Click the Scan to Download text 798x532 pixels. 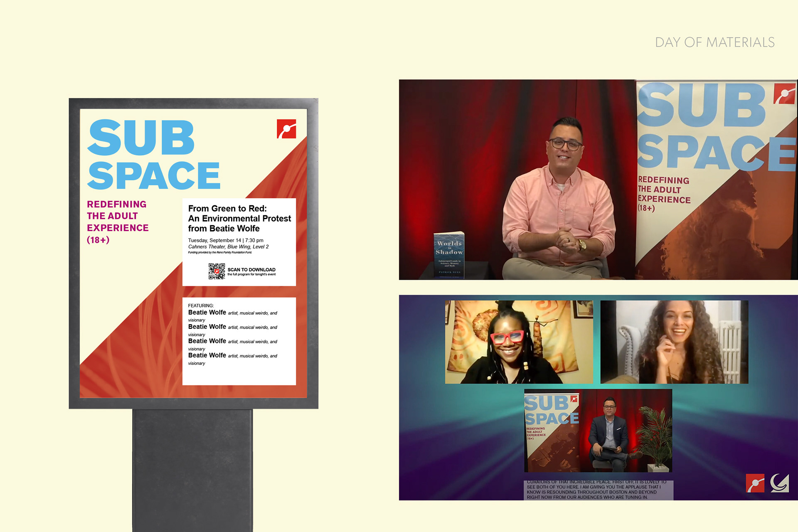coord(251,270)
